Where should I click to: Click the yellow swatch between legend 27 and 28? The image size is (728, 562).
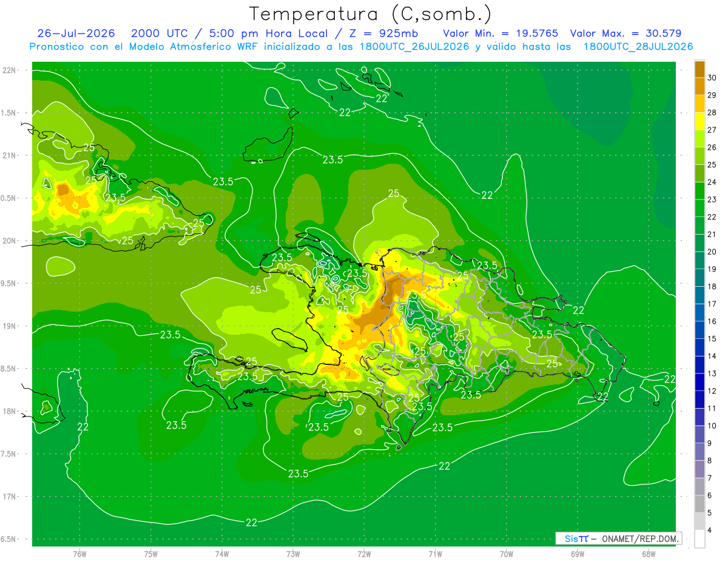click(699, 121)
